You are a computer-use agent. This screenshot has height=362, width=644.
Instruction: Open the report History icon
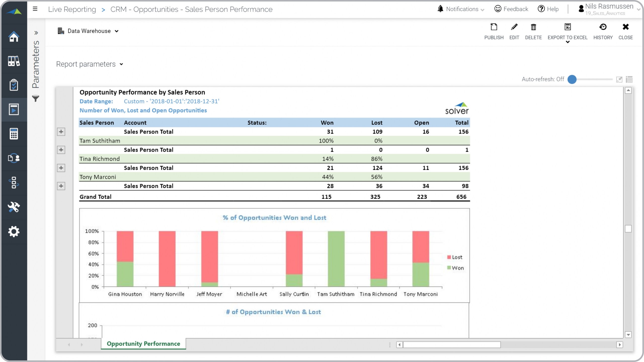[602, 27]
